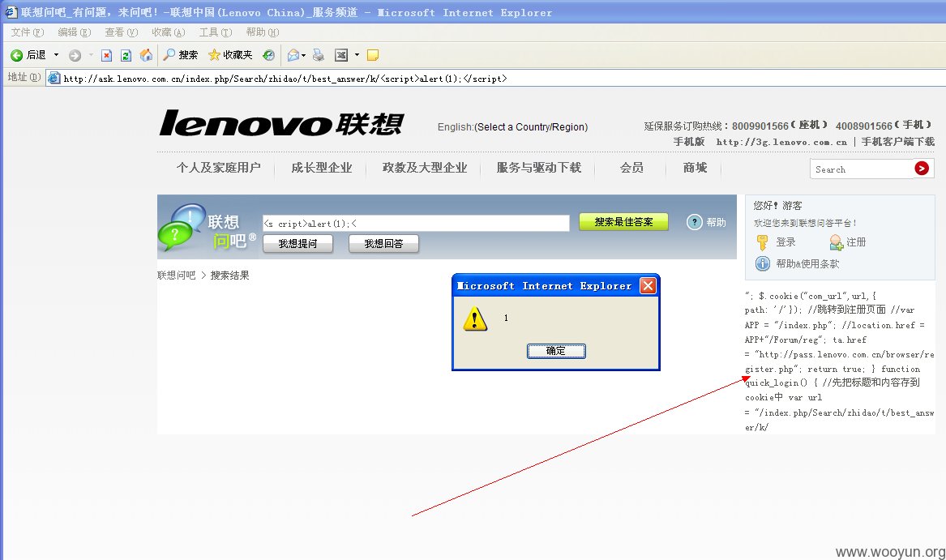Viewport: 946px width, 560px height.
Task: Open 政教及大型企业 navigation tab
Action: coord(425,168)
